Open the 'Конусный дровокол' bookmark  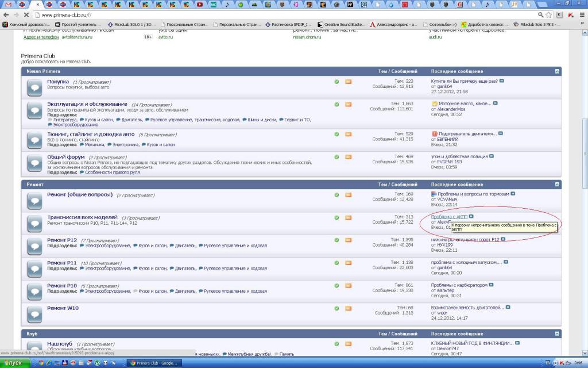[26, 24]
